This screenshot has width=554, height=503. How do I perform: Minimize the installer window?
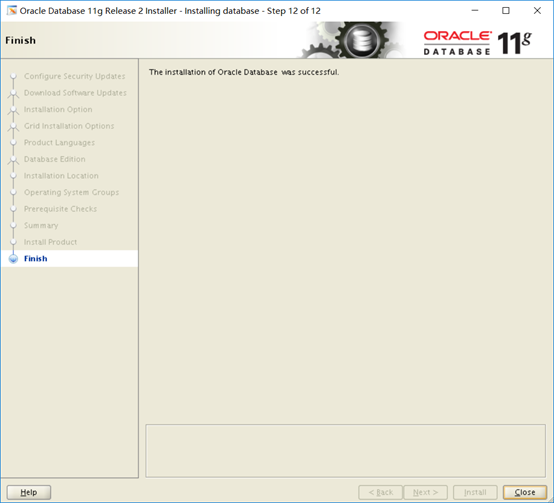click(475, 11)
